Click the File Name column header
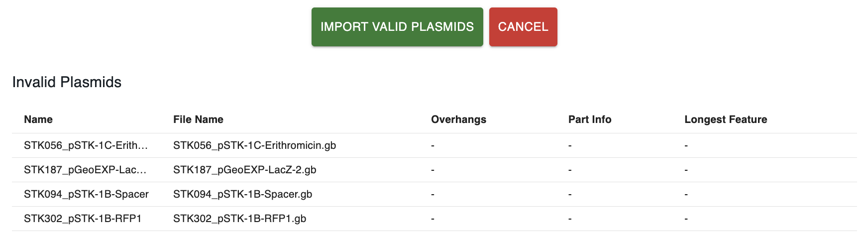The width and height of the screenshot is (868, 236). click(x=198, y=119)
